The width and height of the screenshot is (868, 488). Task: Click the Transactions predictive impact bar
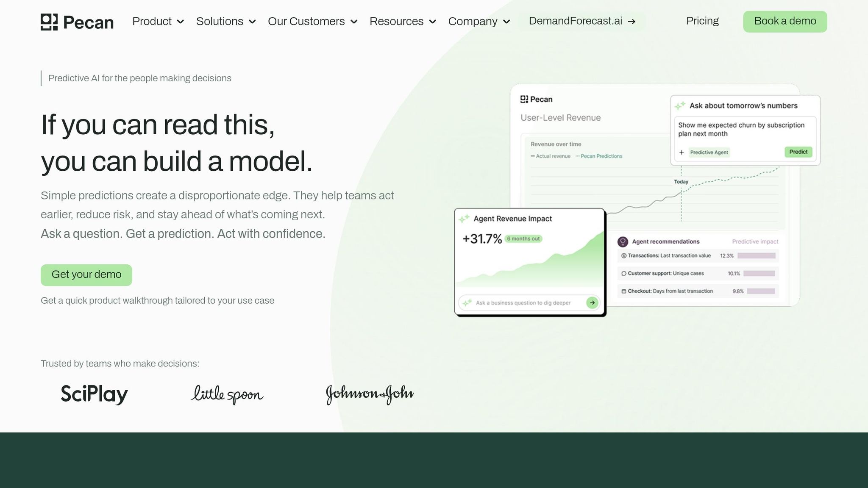[x=756, y=256]
